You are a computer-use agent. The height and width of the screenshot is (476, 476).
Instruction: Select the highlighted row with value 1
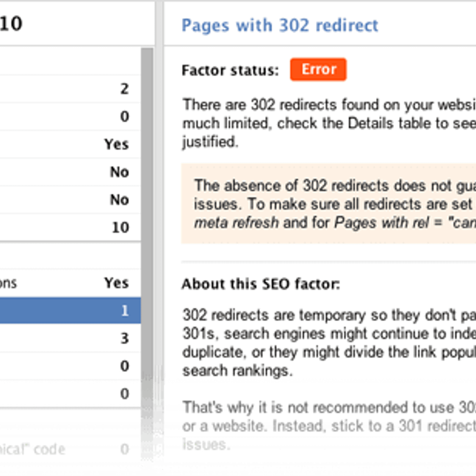click(70, 310)
